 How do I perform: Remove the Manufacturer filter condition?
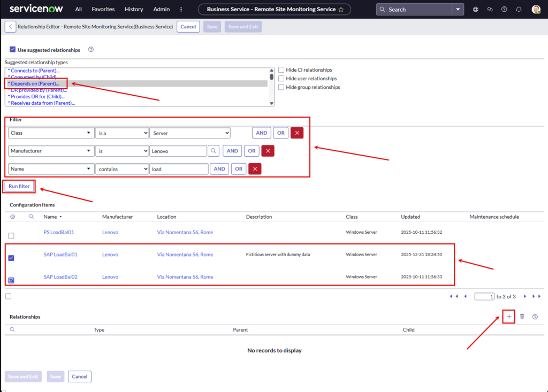click(268, 151)
